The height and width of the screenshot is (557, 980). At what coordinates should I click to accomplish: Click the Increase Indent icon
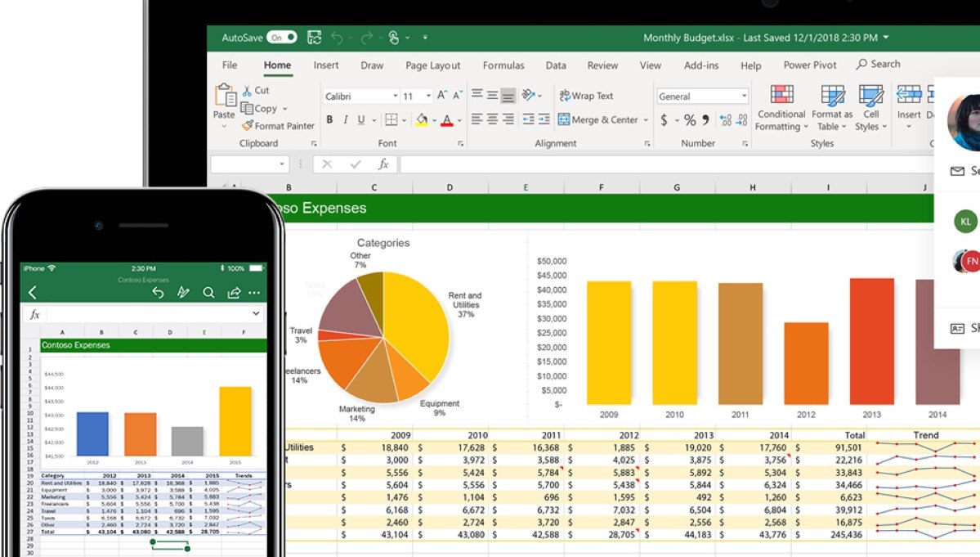(x=544, y=119)
